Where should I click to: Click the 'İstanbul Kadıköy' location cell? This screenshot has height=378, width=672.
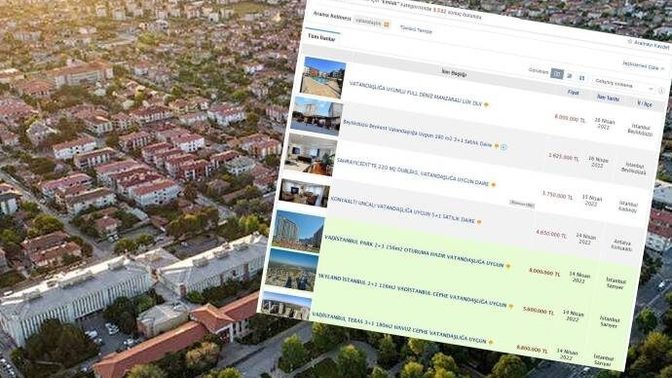click(x=628, y=207)
